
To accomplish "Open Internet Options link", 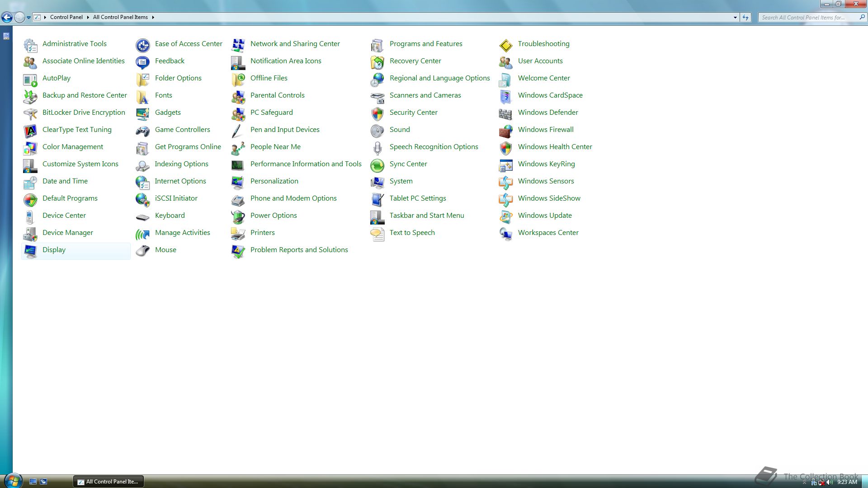I will (180, 181).
